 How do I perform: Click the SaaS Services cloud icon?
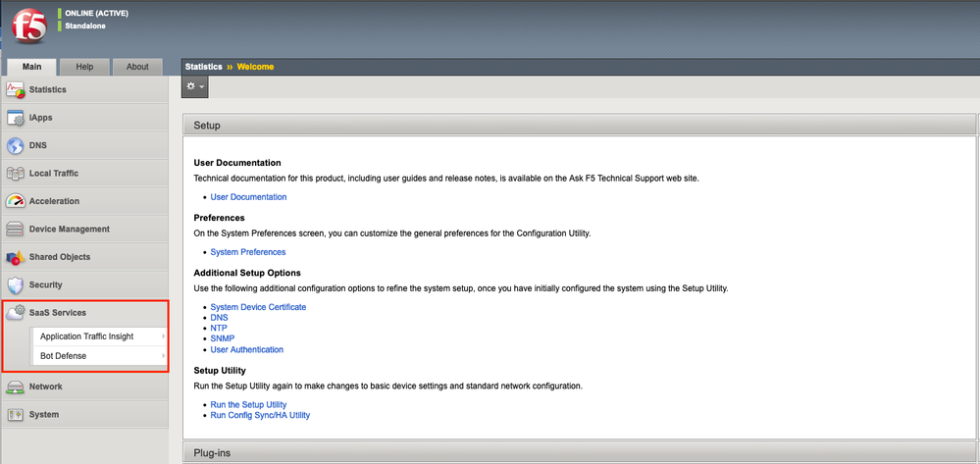click(x=15, y=313)
